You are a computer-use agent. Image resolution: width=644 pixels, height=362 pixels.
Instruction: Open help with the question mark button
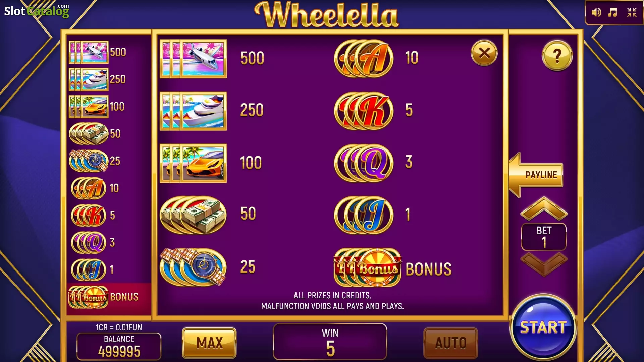pyautogui.click(x=557, y=56)
